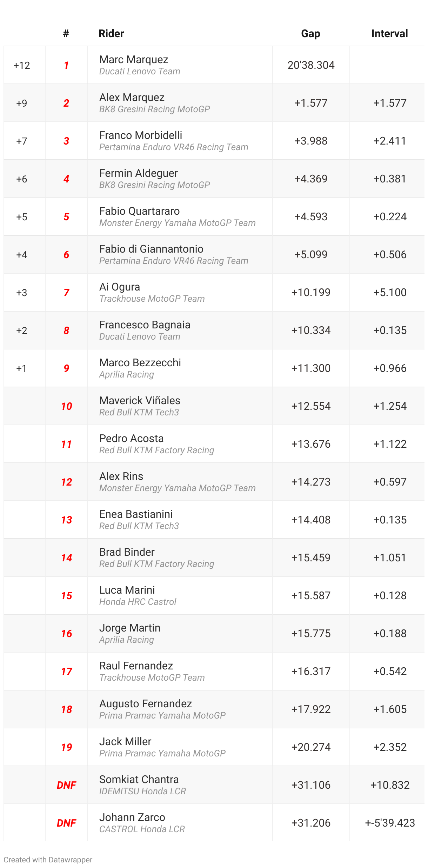This screenshot has height=868, width=428.
Task: Open the Created with Datawrapper link
Action: 48,860
